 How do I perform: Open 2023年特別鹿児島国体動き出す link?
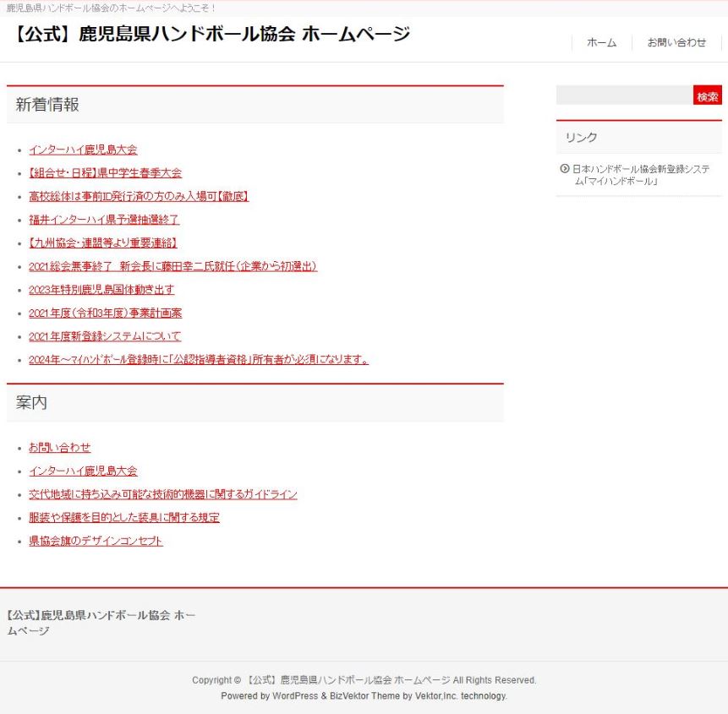(101, 290)
